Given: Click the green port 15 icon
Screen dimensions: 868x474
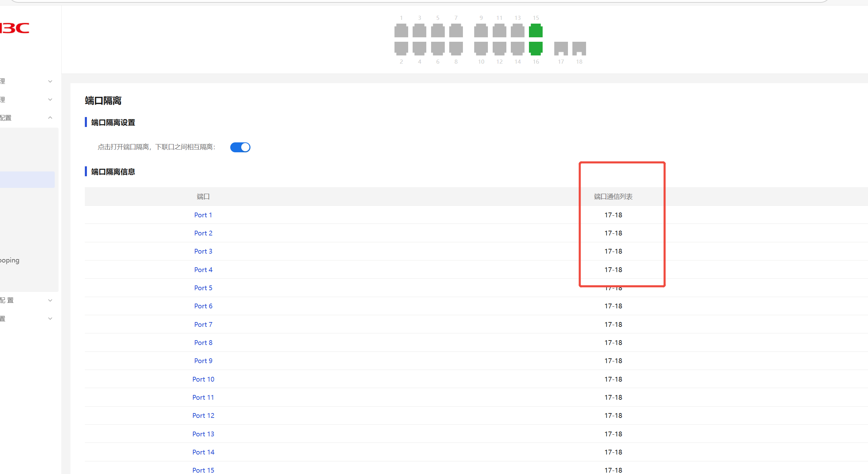Looking at the screenshot, I should 535,30.
